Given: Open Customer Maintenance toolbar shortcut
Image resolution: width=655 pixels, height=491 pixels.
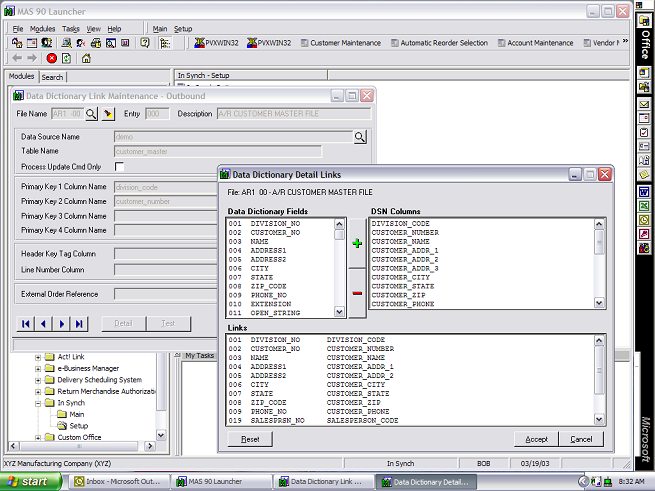Looking at the screenshot, I should pos(341,43).
